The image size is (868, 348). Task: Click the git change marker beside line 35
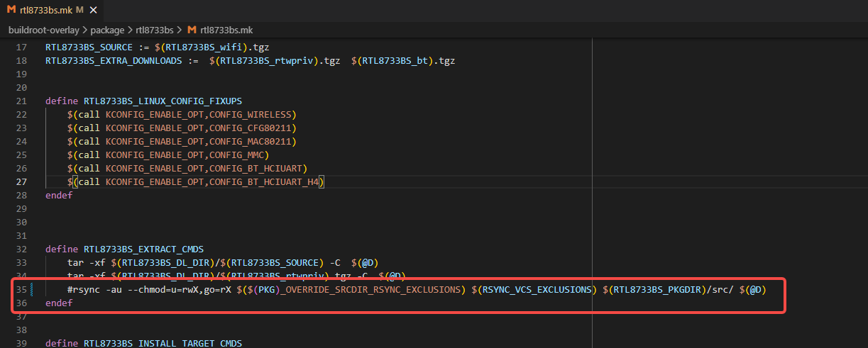tap(33, 290)
